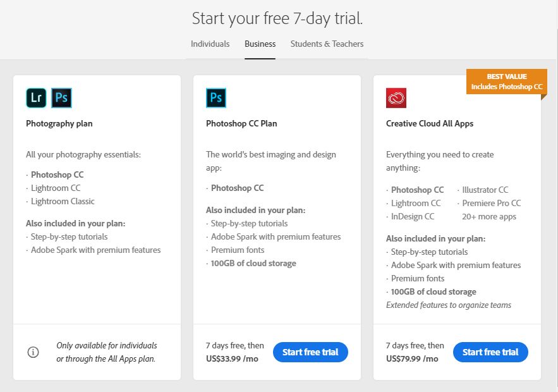
Task: Click the Photography plan title
Action: (59, 124)
